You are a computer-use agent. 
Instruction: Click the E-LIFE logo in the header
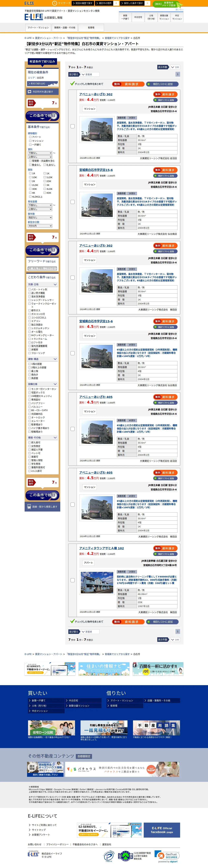pyautogui.click(x=33, y=16)
